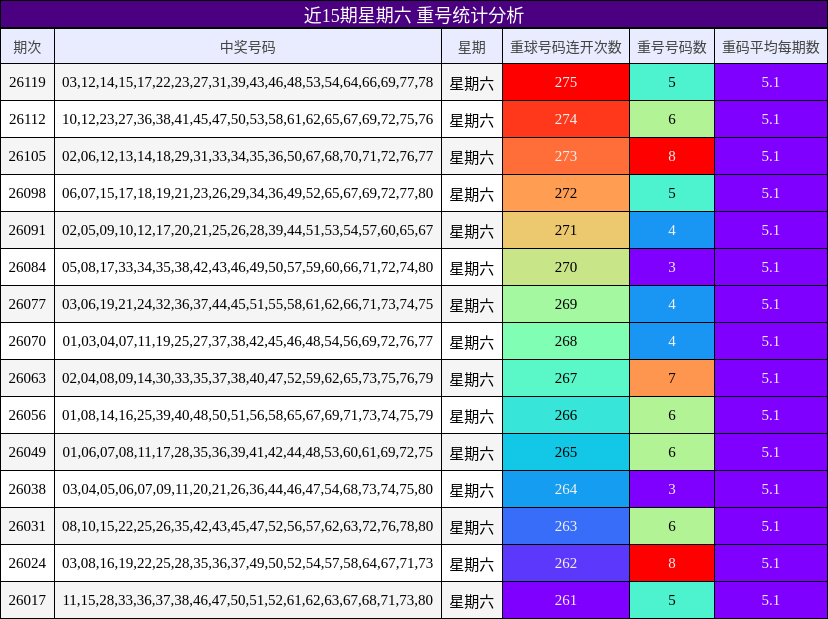Screen dimensions: 828x619
Task: Click winning numbers starting 11,15,28,33,36
Action: tap(248, 600)
